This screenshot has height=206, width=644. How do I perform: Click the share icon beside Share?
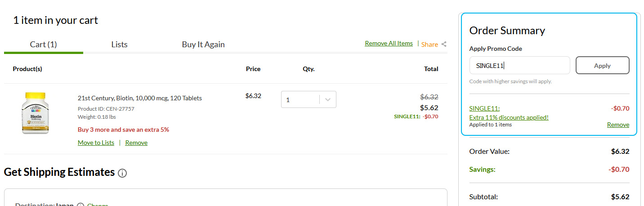(x=444, y=44)
